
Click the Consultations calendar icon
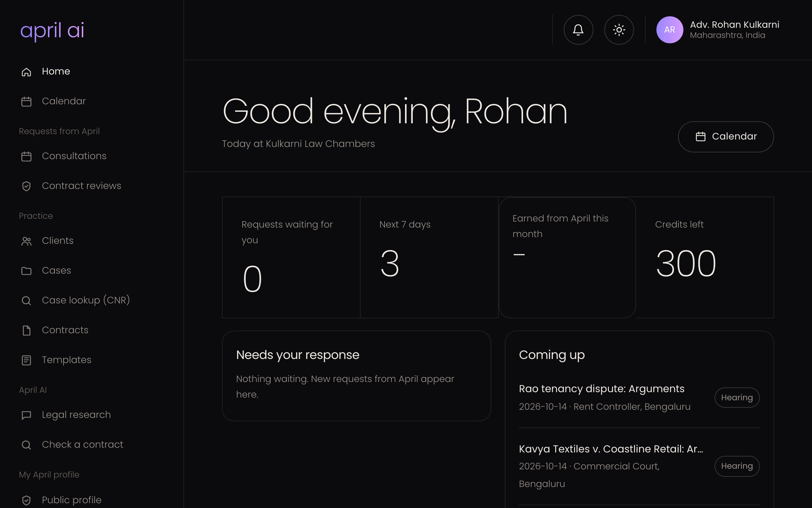click(x=26, y=156)
